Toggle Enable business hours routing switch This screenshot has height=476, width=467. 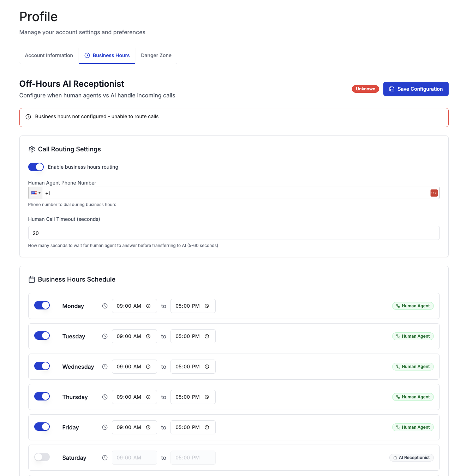click(36, 167)
